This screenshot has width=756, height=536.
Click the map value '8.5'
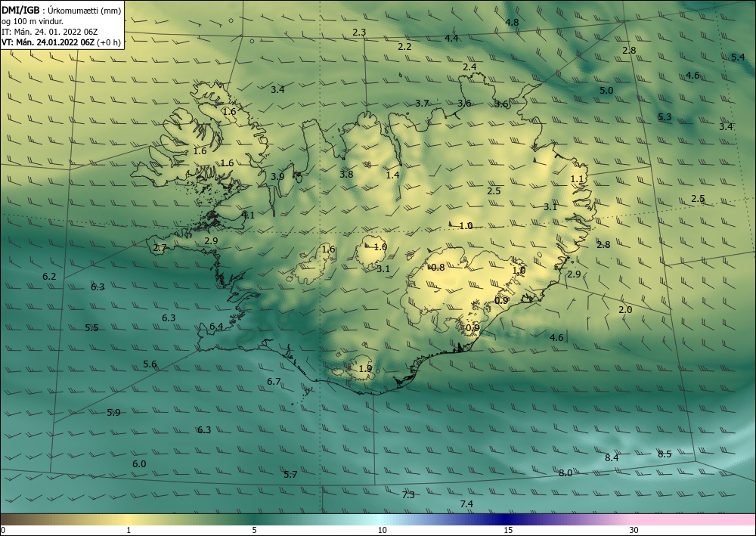coord(665,454)
